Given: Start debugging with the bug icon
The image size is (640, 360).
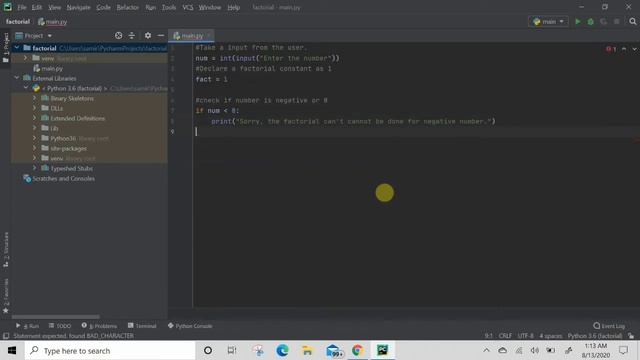Looking at the screenshot, I should [591, 22].
